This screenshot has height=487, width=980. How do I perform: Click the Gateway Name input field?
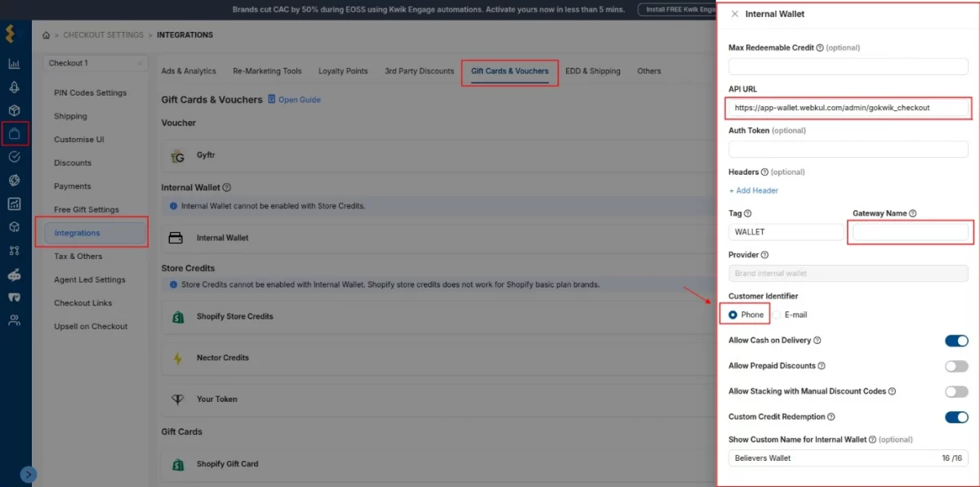(x=910, y=232)
